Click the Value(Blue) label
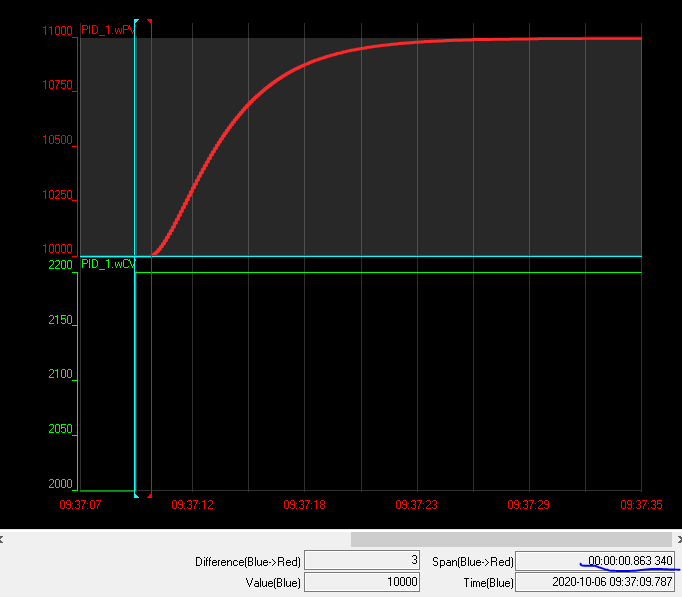This screenshot has width=682, height=597. pos(273,583)
